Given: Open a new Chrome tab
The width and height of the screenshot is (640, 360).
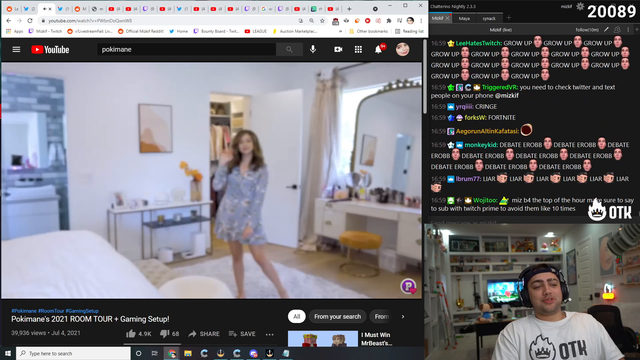Looking at the screenshot, I should [349, 9].
